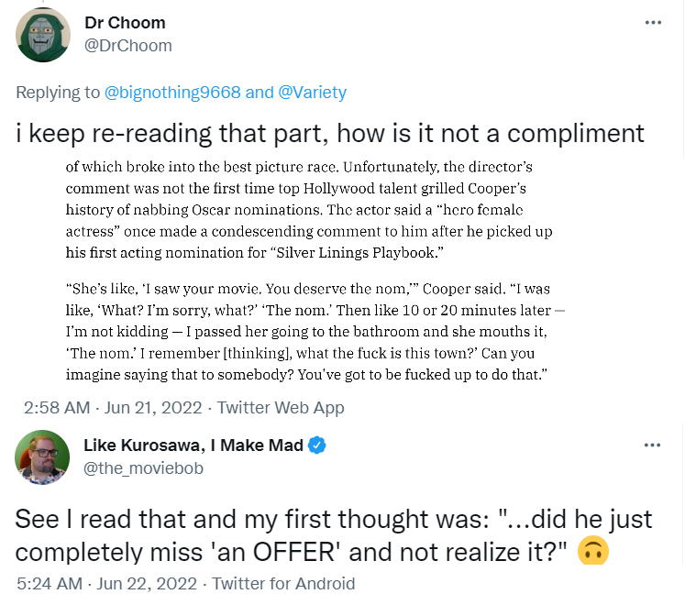Open Dr Choom's profile avatar
The height and width of the screenshot is (616, 685).
43,35
